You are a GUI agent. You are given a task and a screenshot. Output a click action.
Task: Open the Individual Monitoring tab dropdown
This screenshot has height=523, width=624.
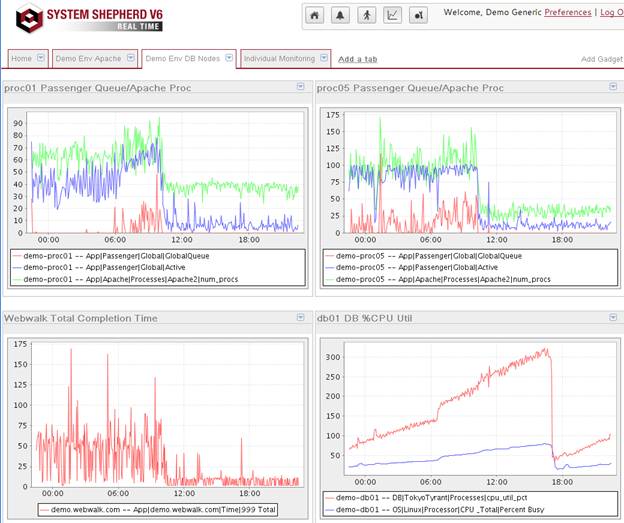[324, 58]
